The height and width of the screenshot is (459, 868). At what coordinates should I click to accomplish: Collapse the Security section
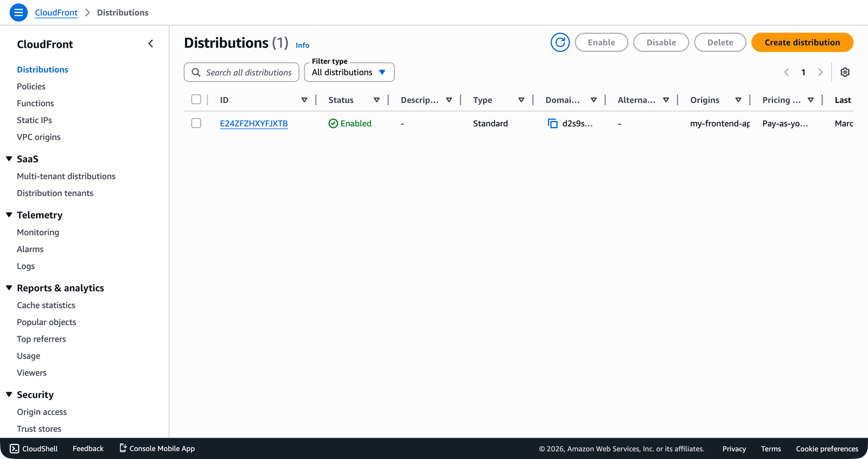pos(9,394)
